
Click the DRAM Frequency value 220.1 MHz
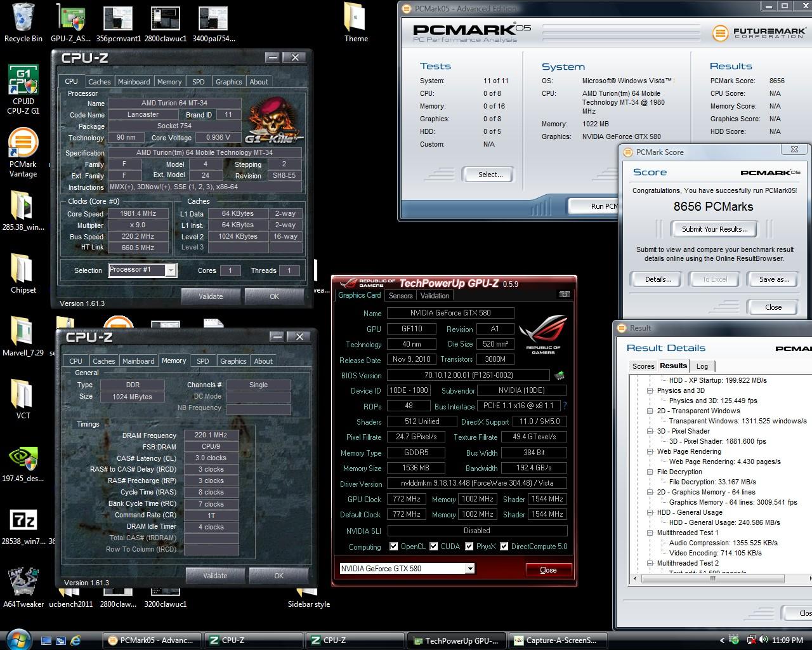click(x=211, y=435)
